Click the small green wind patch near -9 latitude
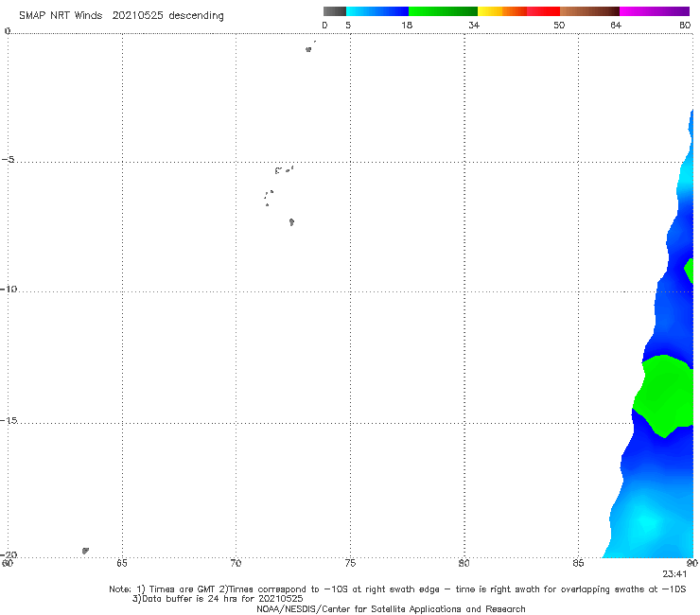Image resolution: width=700 pixels, height=615 pixels. click(x=690, y=271)
